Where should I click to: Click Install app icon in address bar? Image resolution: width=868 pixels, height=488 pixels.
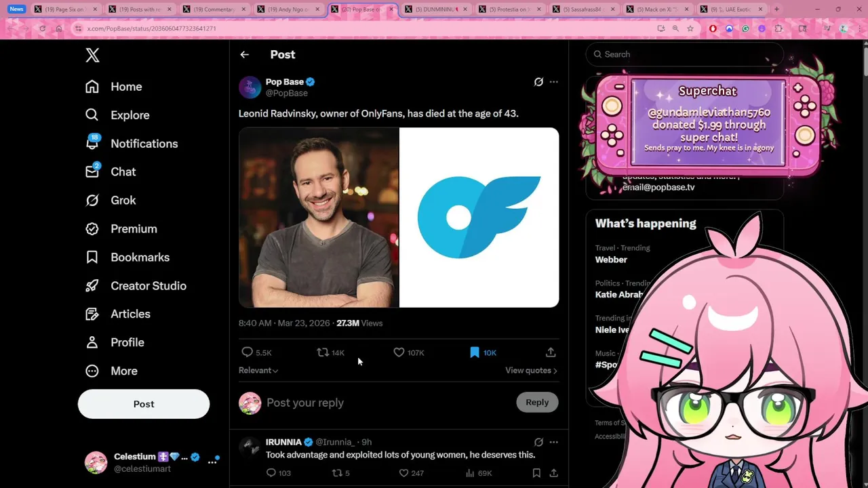click(x=660, y=28)
